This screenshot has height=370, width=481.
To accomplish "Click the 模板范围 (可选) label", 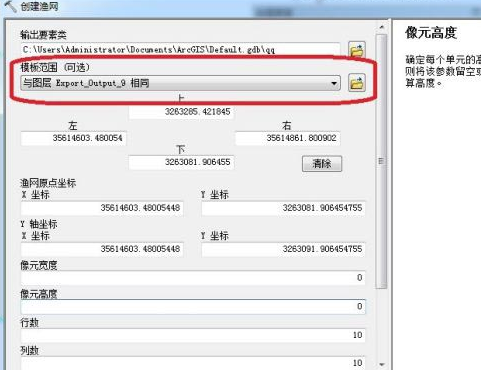I will tap(55, 68).
